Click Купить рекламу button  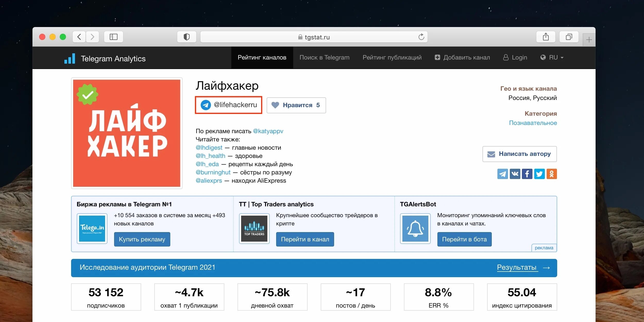click(142, 239)
